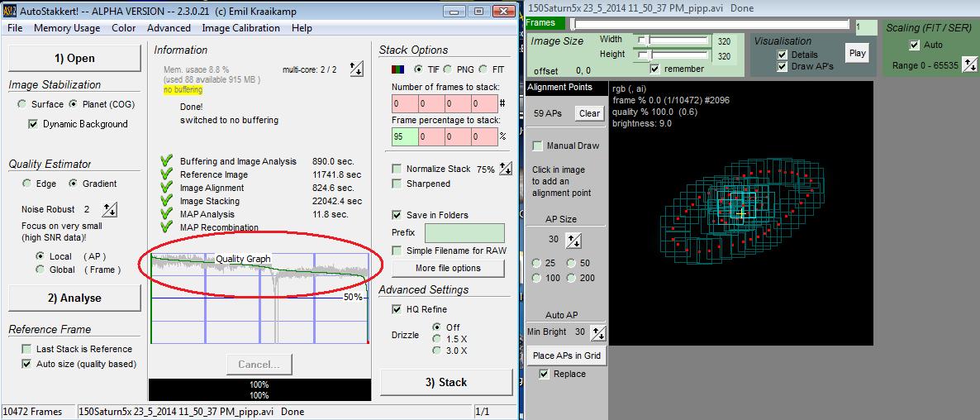Toggle the Details visualisation checkbox
The image size is (980, 420).
point(782,55)
